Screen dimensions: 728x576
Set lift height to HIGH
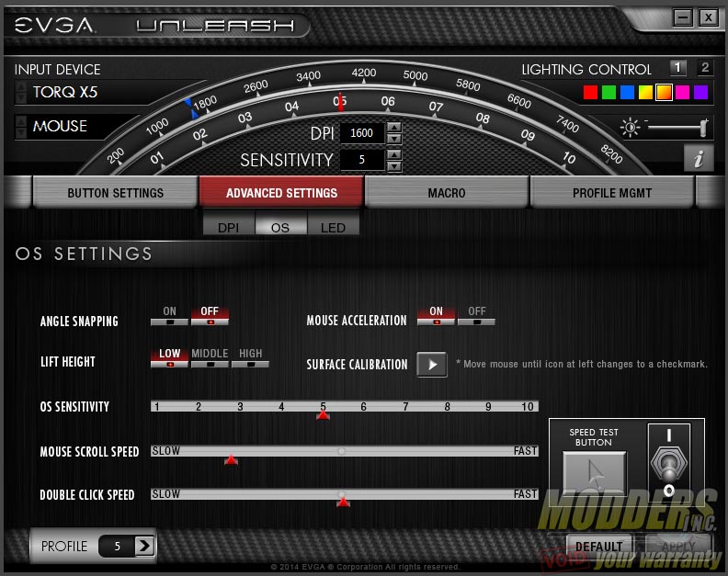pos(250,358)
